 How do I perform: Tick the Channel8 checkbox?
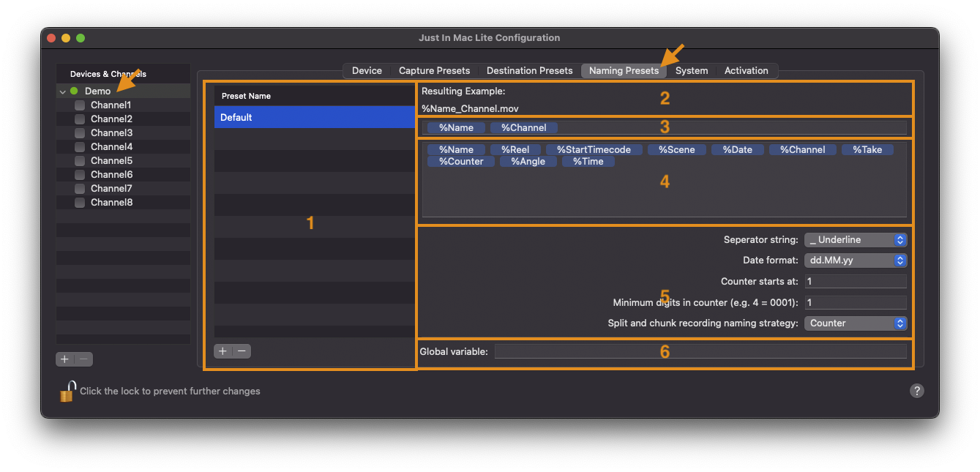(x=80, y=203)
